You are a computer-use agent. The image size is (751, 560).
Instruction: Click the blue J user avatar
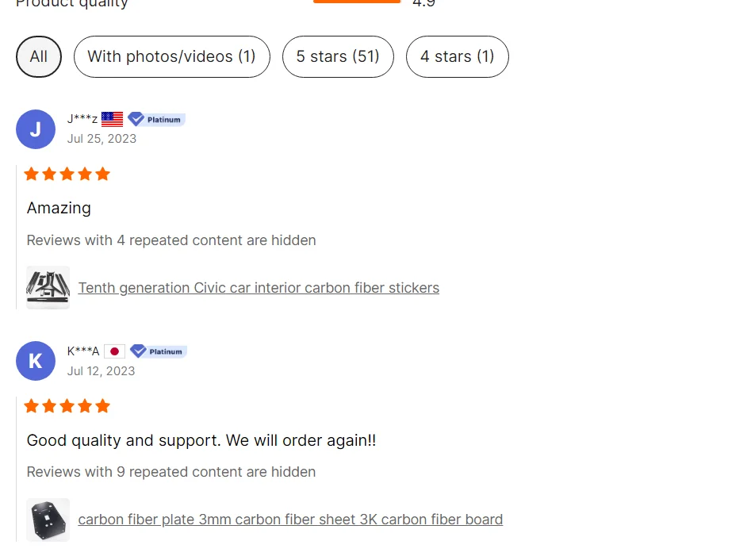(x=36, y=129)
